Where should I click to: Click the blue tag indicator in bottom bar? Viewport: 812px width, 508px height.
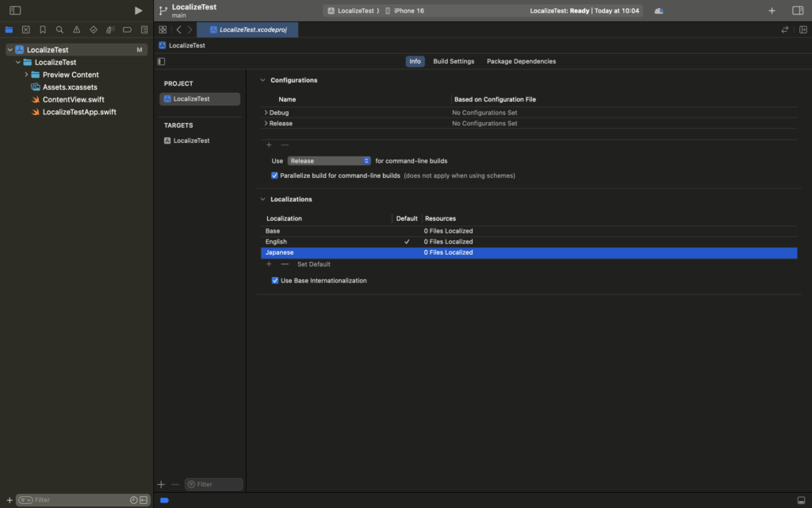(x=164, y=500)
